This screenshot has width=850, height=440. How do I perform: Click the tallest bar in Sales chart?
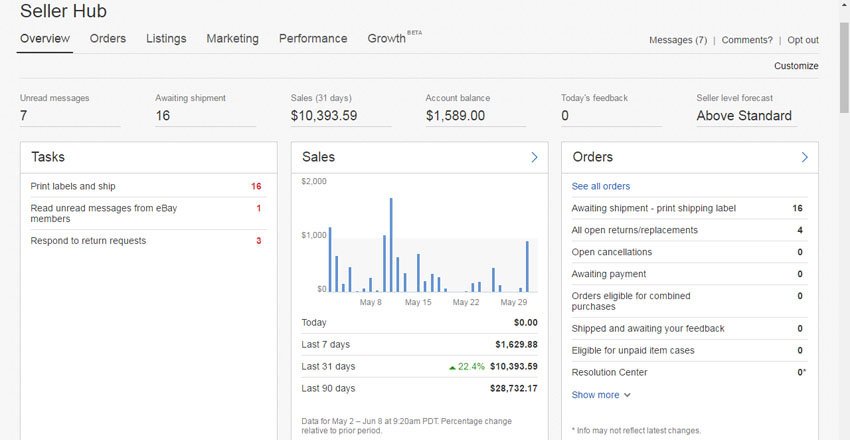pos(390,245)
